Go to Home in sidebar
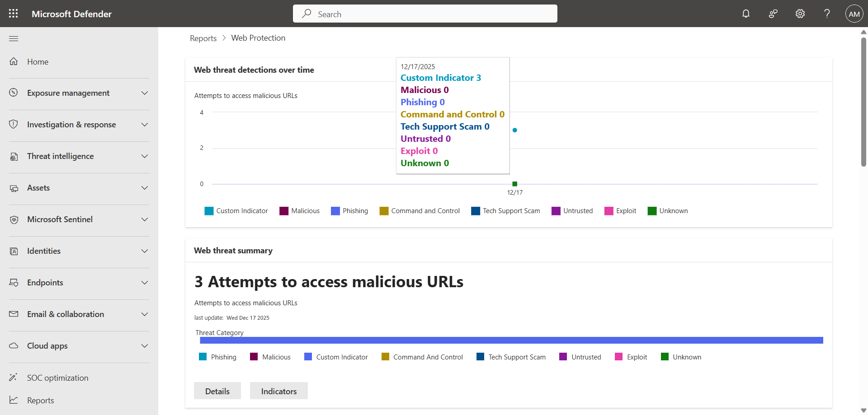 38,62
